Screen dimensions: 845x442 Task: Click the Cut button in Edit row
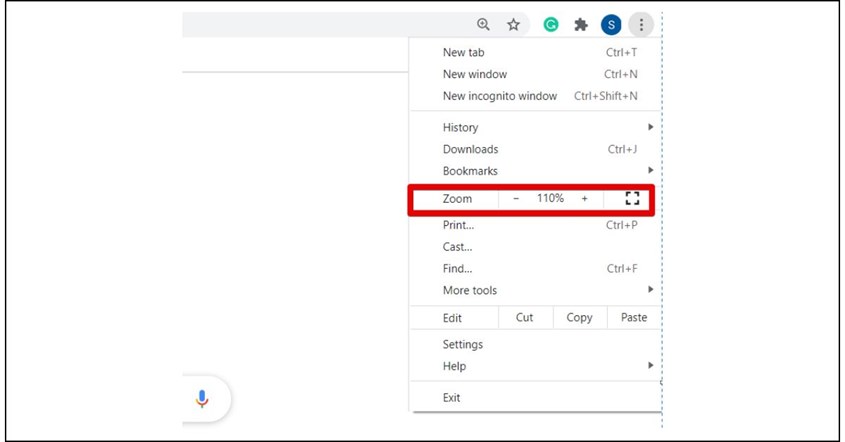tap(524, 317)
